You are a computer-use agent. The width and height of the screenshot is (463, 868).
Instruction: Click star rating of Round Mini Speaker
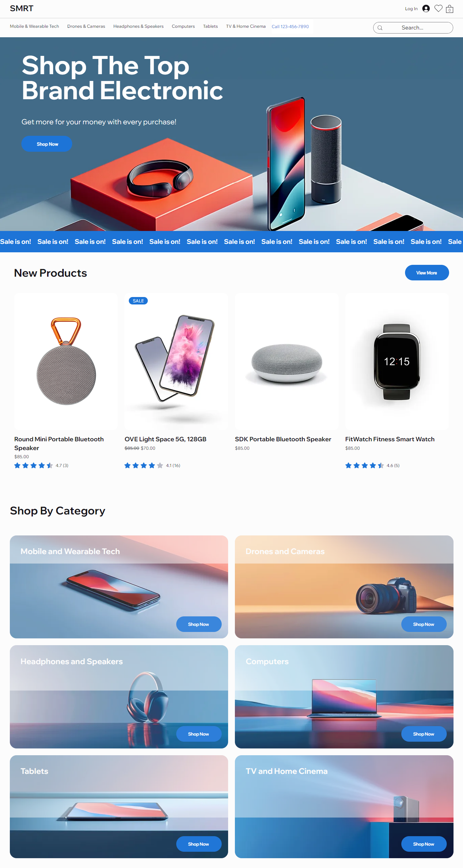pyautogui.click(x=34, y=465)
